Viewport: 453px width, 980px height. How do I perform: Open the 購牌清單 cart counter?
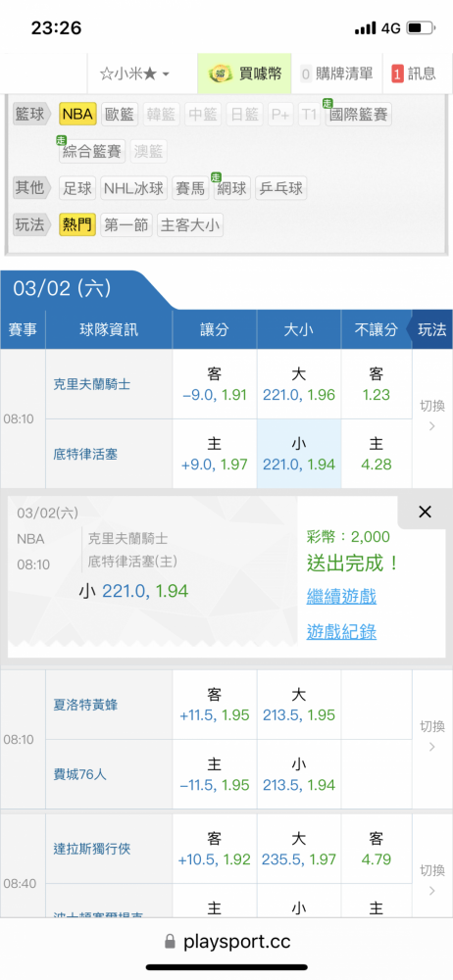click(x=306, y=73)
